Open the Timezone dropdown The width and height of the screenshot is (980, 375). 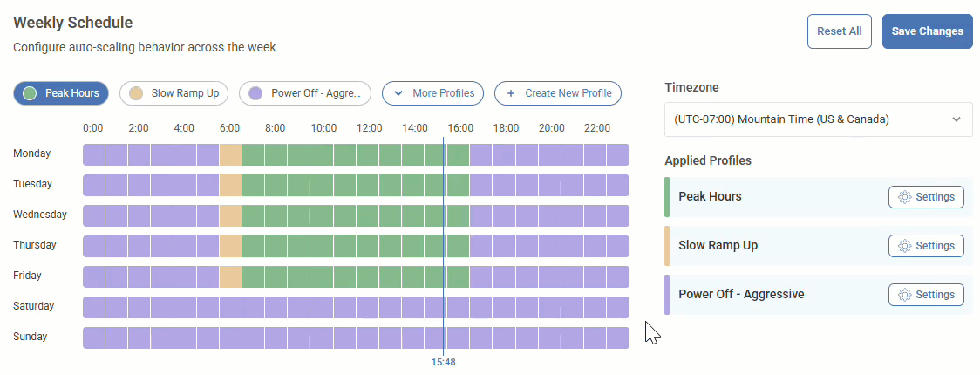[x=818, y=119]
